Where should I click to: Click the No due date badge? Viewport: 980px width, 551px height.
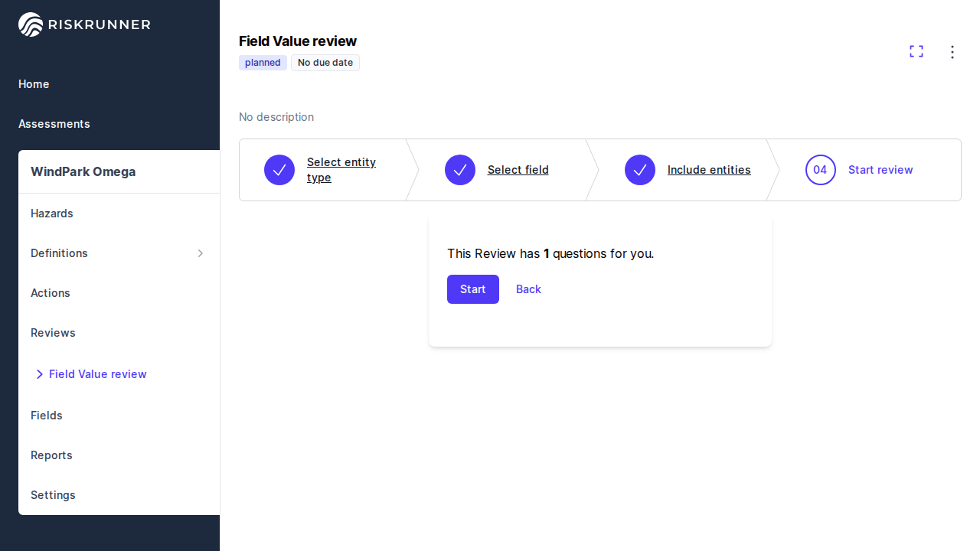[x=325, y=63]
